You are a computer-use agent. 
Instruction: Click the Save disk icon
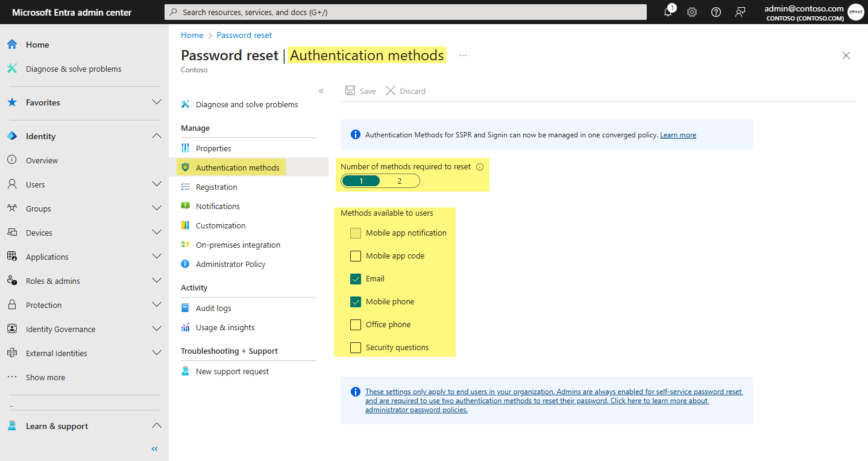[350, 90]
